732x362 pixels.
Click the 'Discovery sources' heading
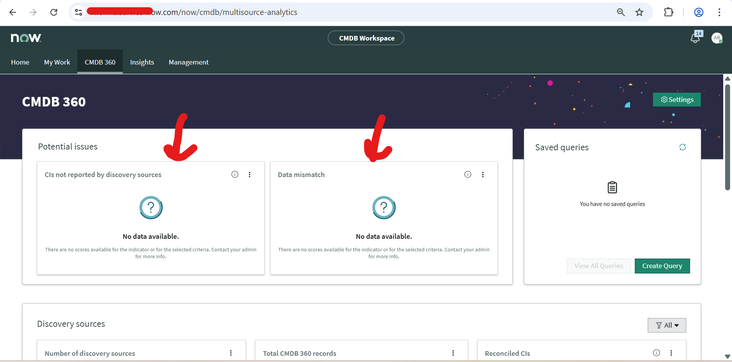pyautogui.click(x=71, y=324)
